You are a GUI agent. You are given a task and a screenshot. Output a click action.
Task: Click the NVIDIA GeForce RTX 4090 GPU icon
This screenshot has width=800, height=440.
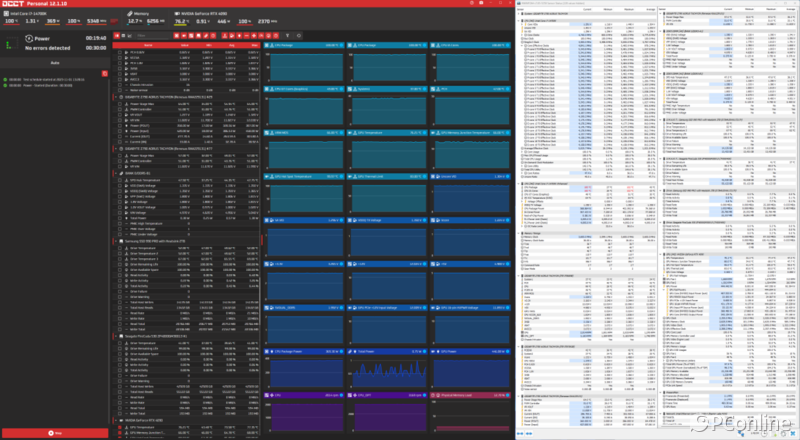177,14
